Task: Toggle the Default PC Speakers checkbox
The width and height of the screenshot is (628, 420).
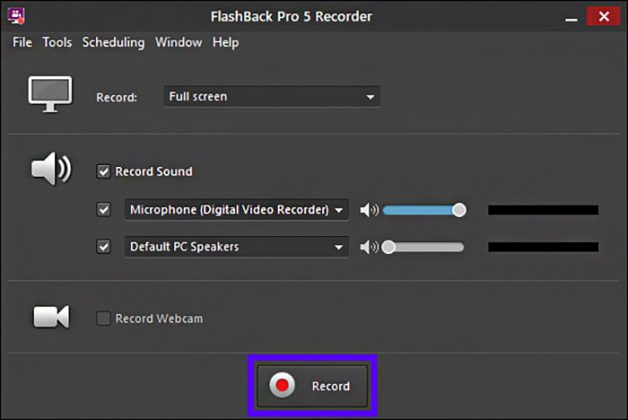Action: (x=103, y=246)
